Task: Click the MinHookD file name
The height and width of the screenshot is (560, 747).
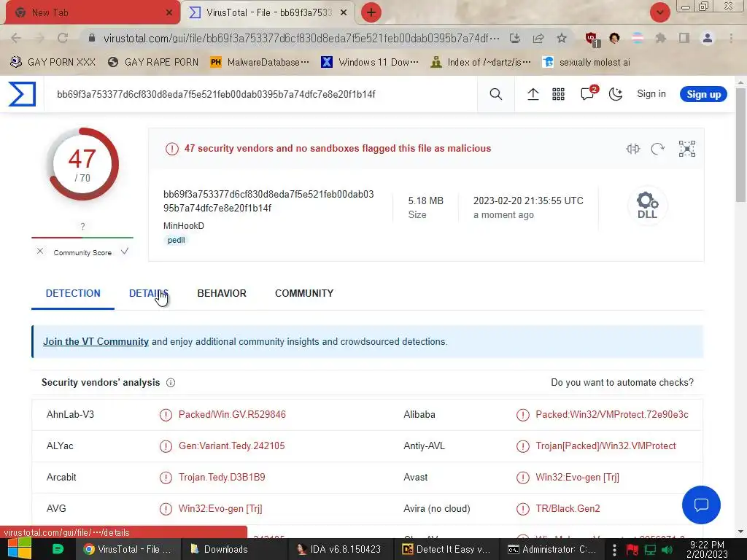Action: click(183, 226)
